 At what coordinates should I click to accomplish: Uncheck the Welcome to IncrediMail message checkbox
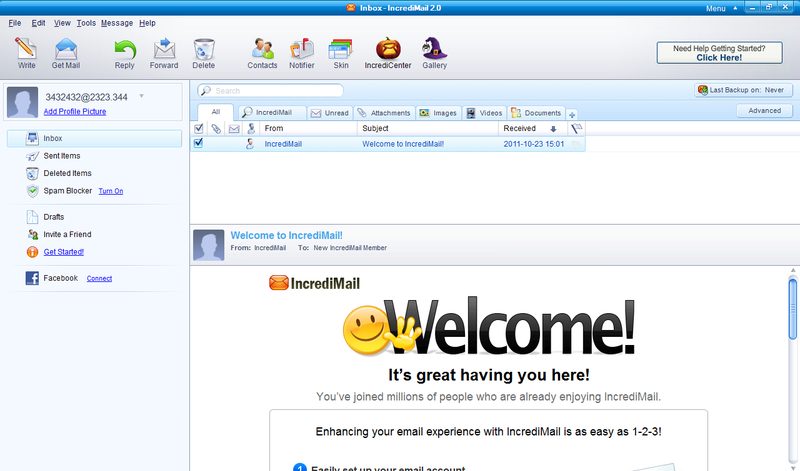point(198,143)
